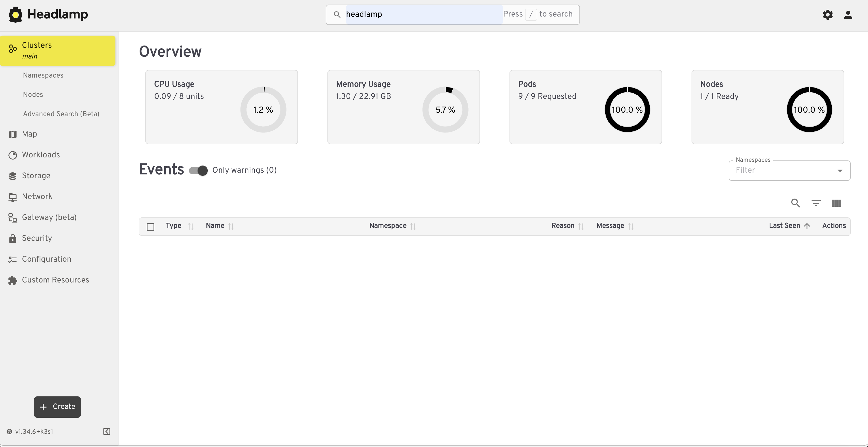
Task: Collapse the sidebar using arrow icon
Action: click(107, 431)
